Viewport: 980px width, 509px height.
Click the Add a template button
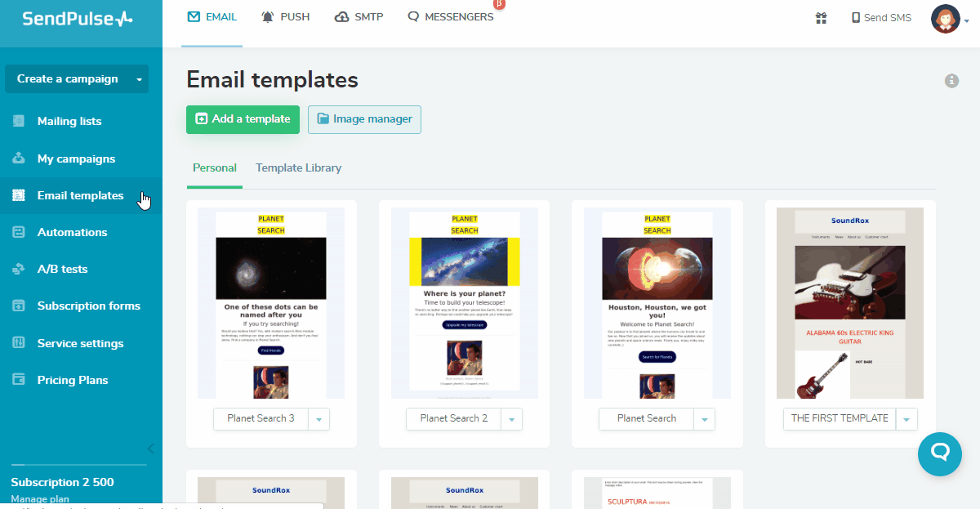coord(243,119)
